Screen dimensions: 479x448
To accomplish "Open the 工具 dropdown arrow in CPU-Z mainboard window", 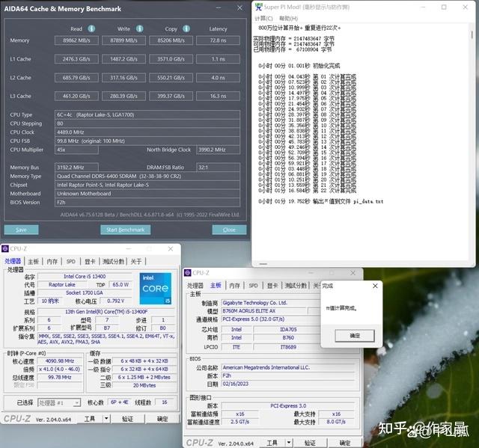I will pyautogui.click(x=289, y=443).
